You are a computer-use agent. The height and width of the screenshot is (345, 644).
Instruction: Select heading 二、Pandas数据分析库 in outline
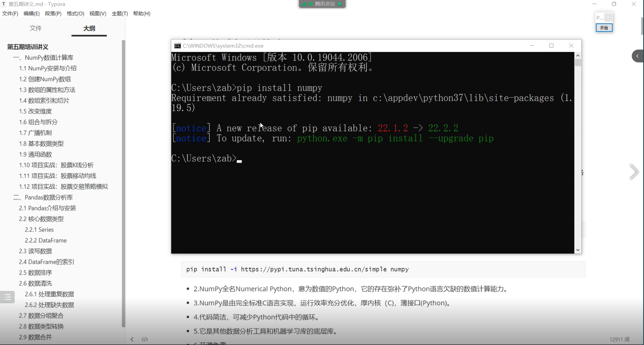47,197
